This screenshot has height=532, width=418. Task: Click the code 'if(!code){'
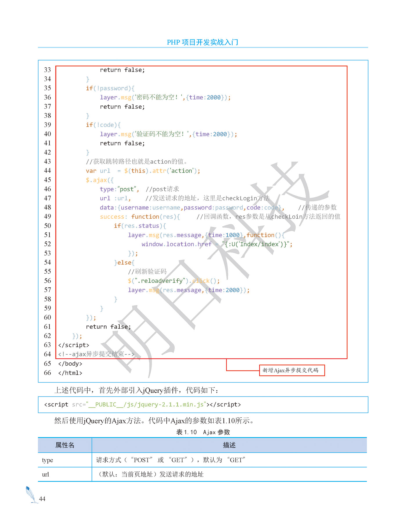point(103,125)
